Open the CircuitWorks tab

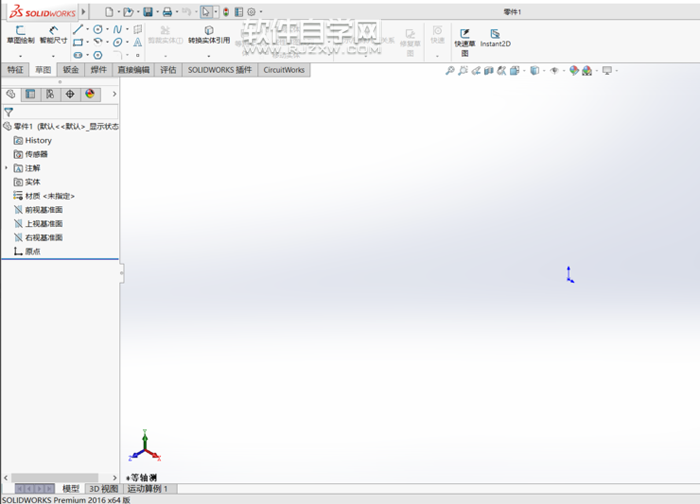(x=284, y=70)
